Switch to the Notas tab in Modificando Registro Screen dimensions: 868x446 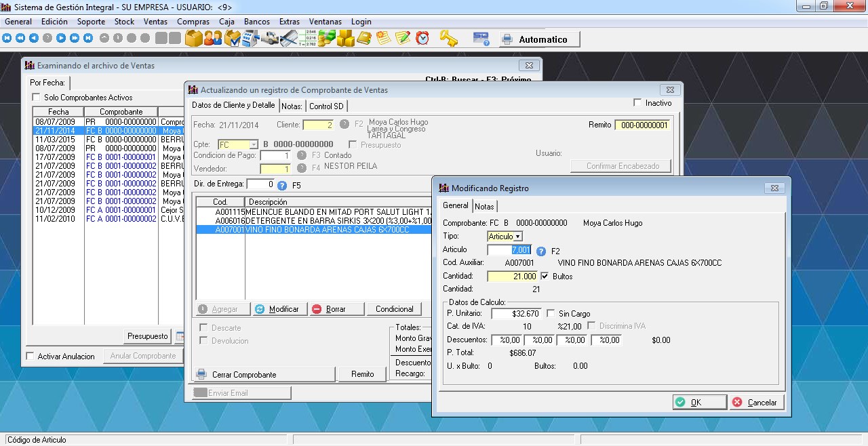pos(484,206)
